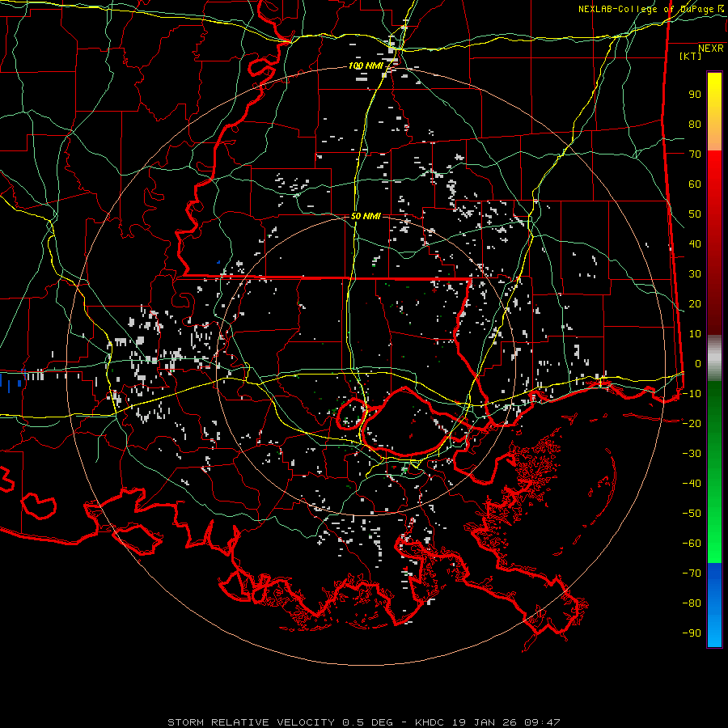Click the 20 value on velocity scale
This screenshot has width=728, height=728.
695,303
